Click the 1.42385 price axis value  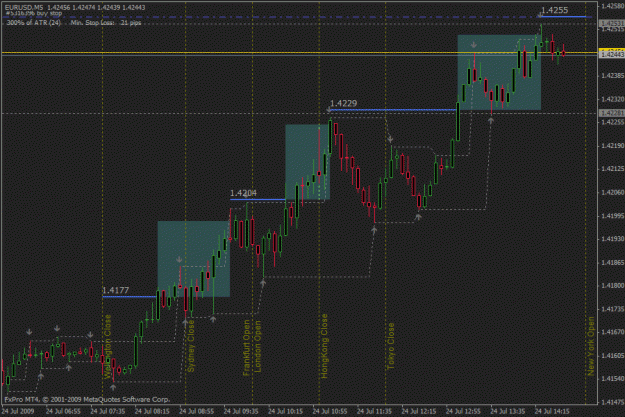(613, 75)
